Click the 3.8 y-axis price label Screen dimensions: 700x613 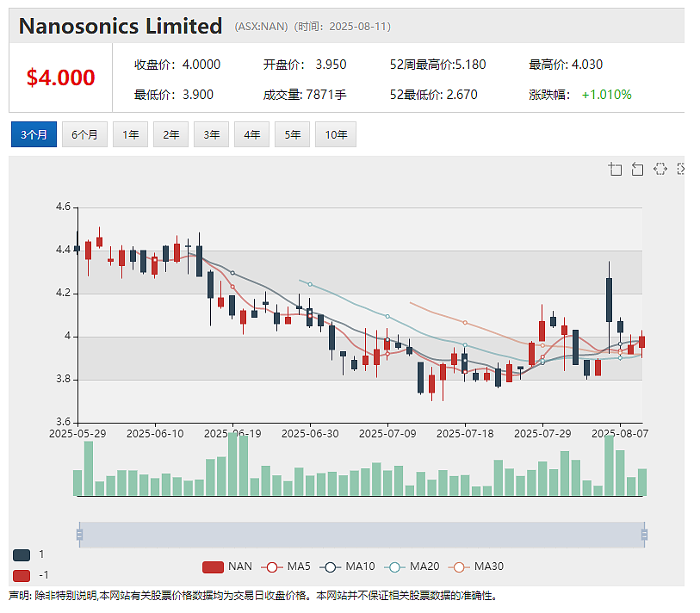point(63,379)
